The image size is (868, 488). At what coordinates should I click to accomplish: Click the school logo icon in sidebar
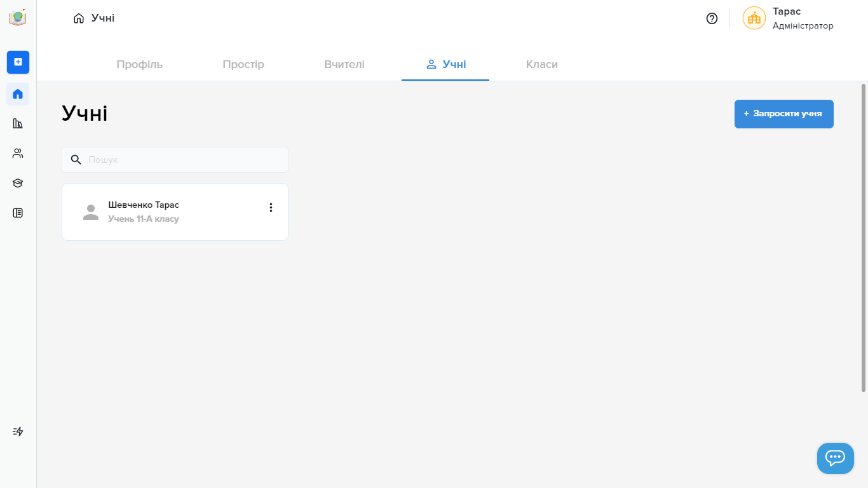click(x=18, y=17)
